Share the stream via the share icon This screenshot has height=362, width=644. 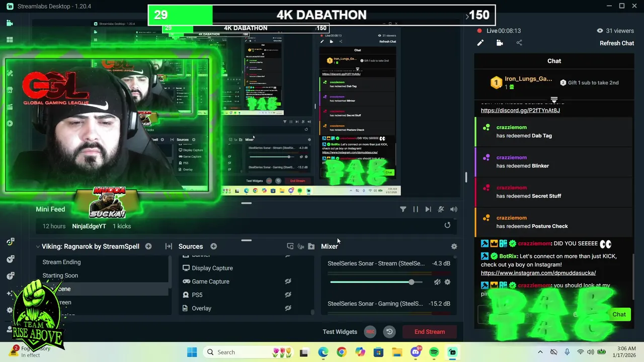click(x=519, y=43)
